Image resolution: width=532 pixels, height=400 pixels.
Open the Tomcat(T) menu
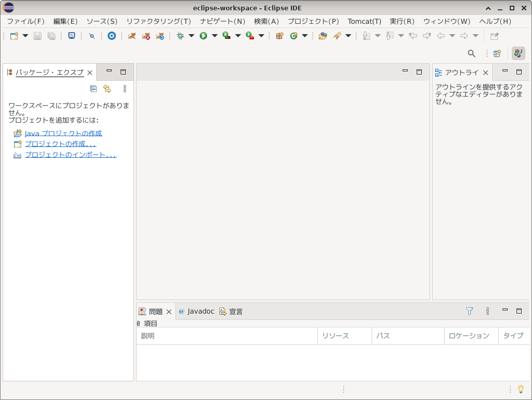click(x=364, y=21)
